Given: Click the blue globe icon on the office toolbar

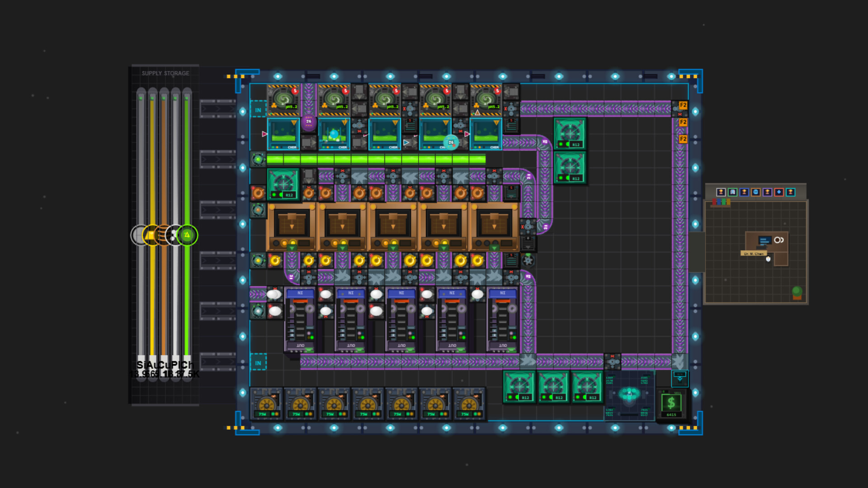Looking at the screenshot, I should pos(755,192).
